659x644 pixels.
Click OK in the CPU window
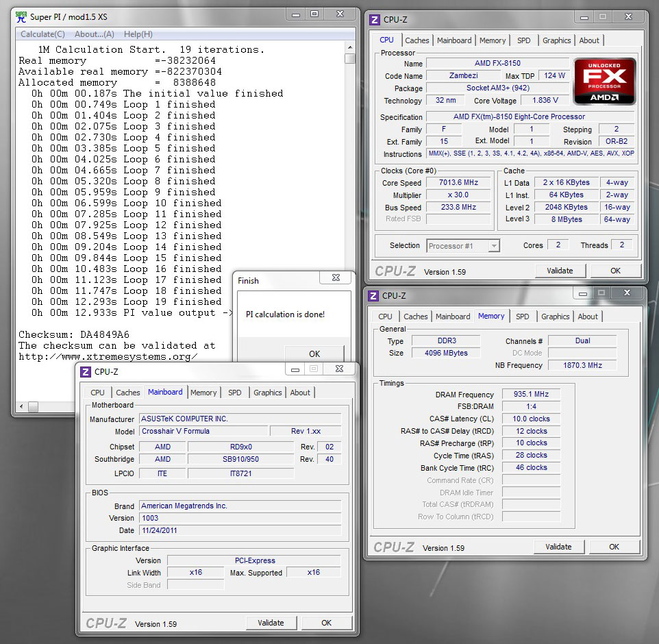click(615, 271)
